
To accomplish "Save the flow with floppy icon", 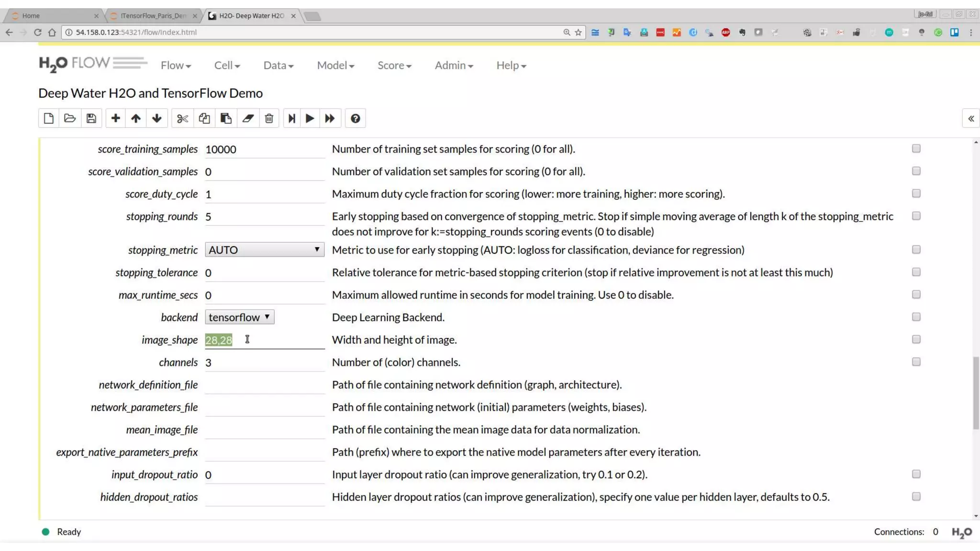I will [x=91, y=118].
